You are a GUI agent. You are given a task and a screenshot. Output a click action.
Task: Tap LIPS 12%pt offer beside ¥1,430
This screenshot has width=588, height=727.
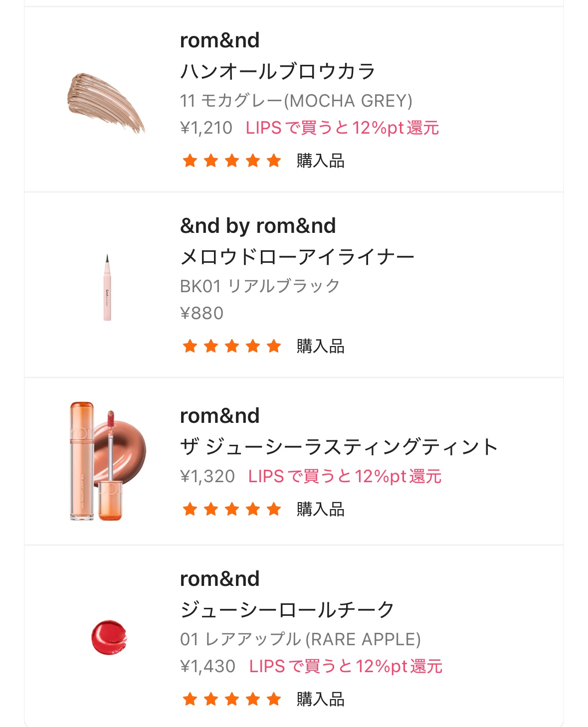click(346, 667)
